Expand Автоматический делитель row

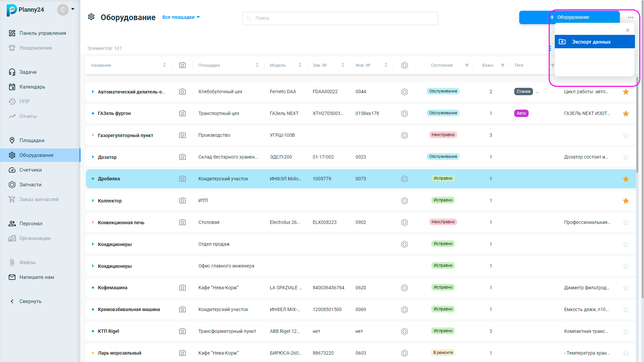pos(93,92)
